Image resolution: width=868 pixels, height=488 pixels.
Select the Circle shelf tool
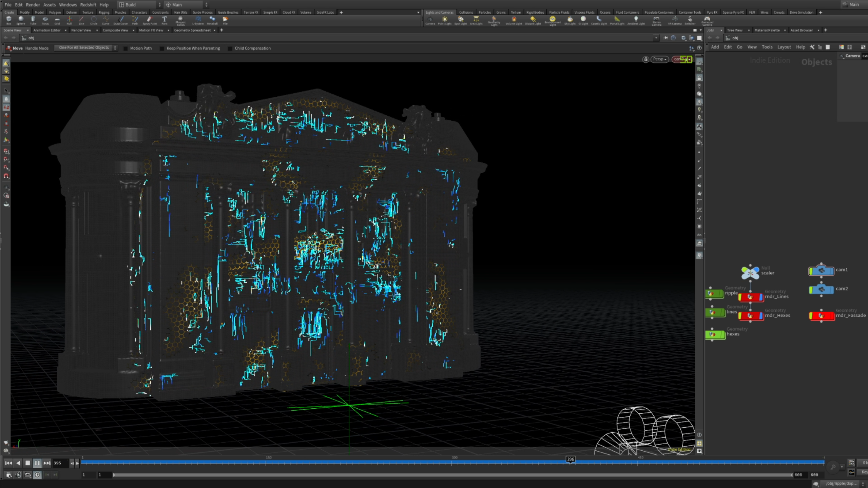(x=94, y=20)
